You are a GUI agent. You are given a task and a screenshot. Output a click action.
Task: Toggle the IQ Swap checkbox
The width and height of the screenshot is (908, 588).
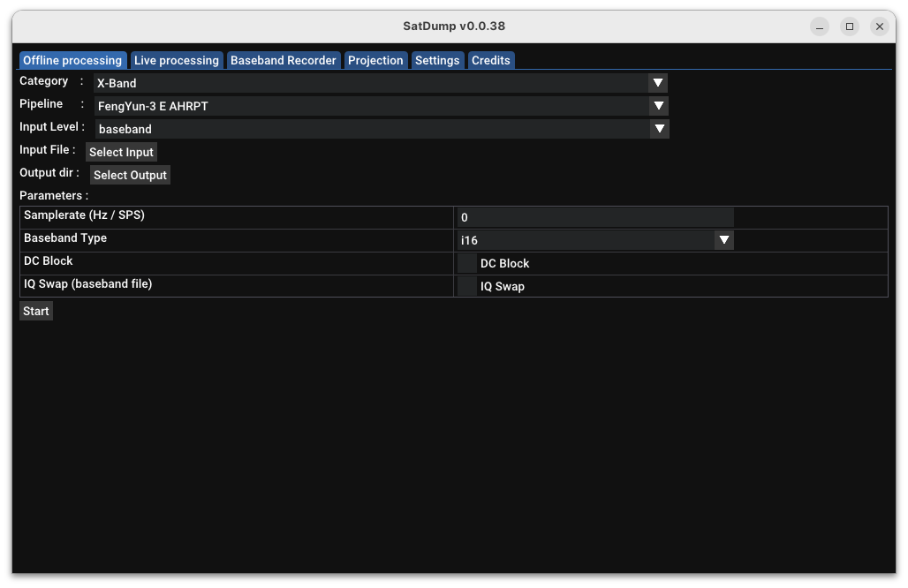(x=467, y=286)
